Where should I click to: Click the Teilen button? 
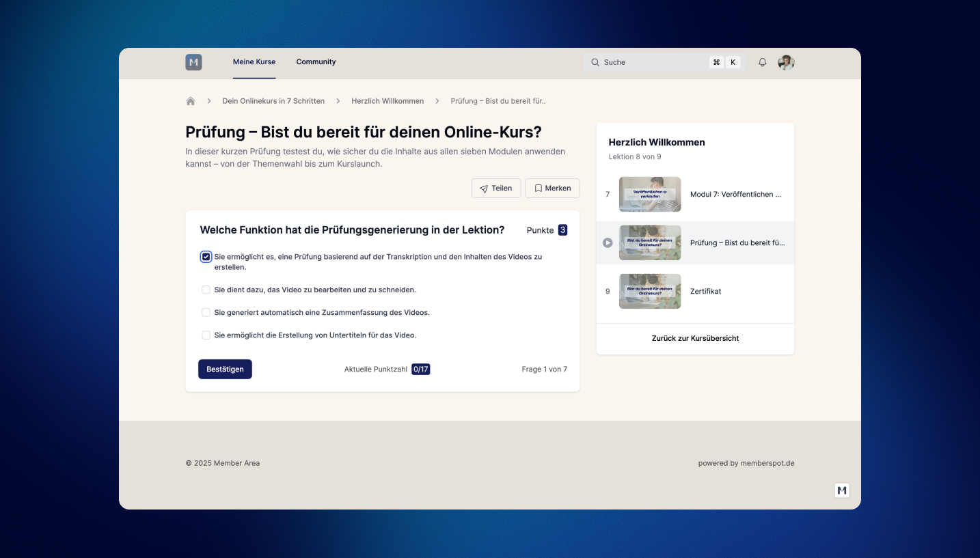496,189
